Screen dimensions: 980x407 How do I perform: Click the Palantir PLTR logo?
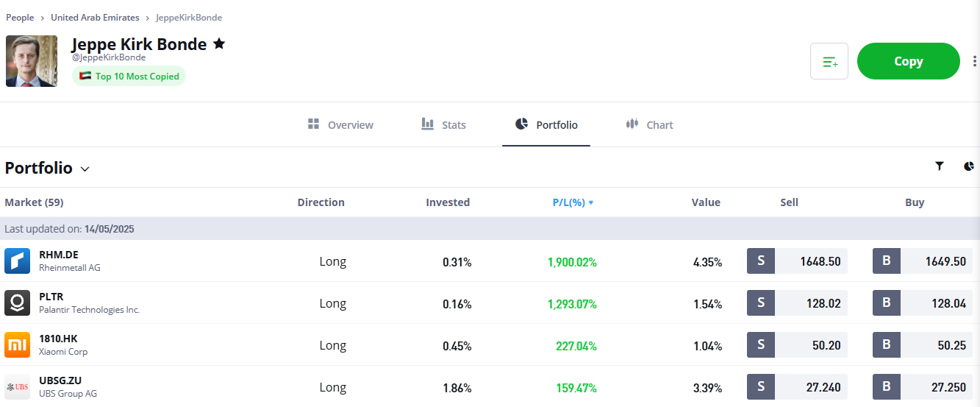tap(17, 302)
